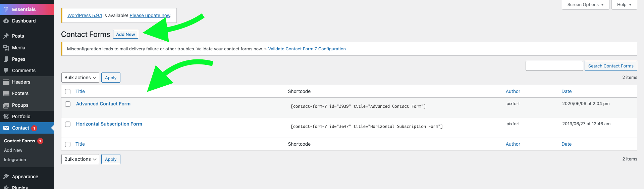644x189 pixels.
Task: Click the search contact forms text field
Action: (x=554, y=66)
